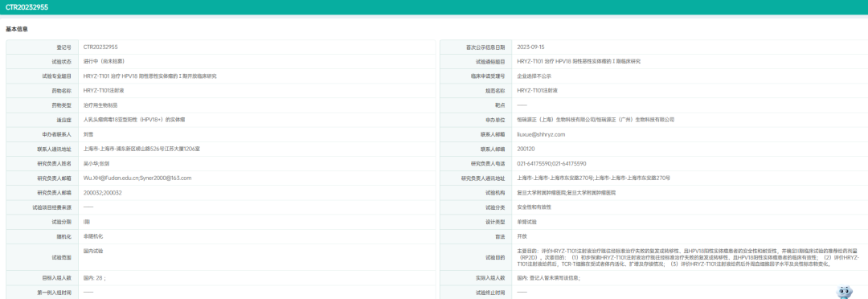This screenshot has width=868, height=299.
Task: Click the first publication date 2023-09-15
Action: [530, 47]
